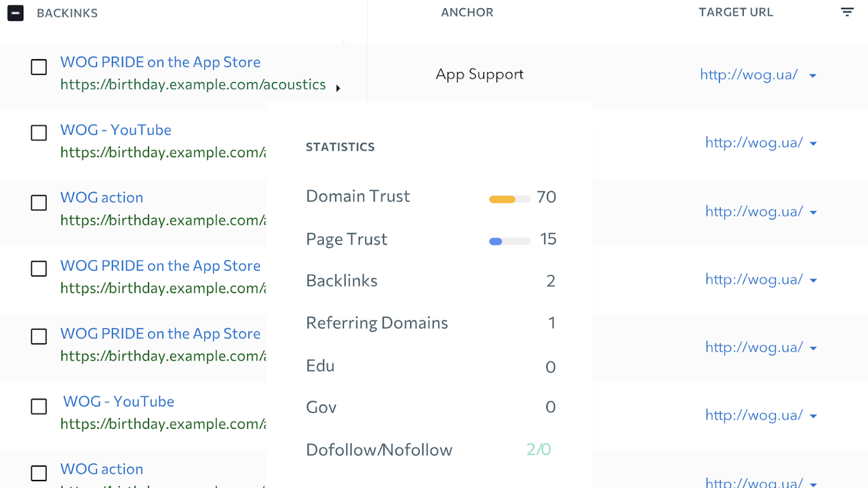Click the birthday.example.com/acoustics URL
The height and width of the screenshot is (488, 868).
(193, 85)
